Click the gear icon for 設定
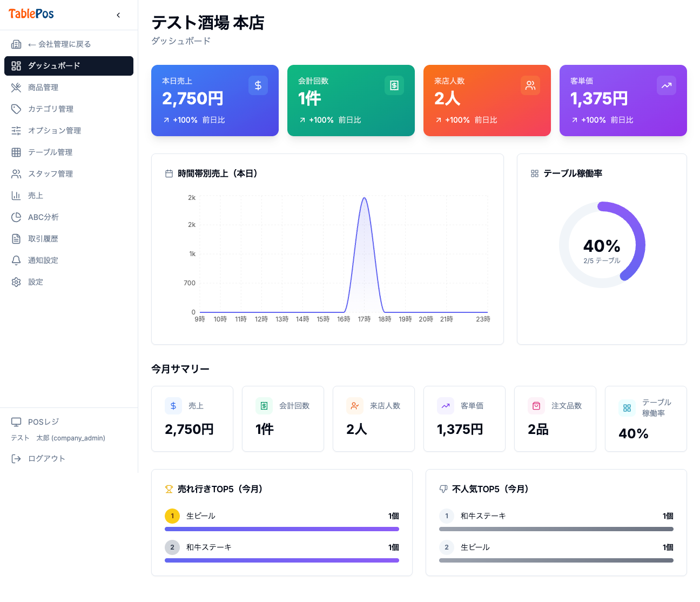This screenshot has height=602, width=700. (x=16, y=282)
